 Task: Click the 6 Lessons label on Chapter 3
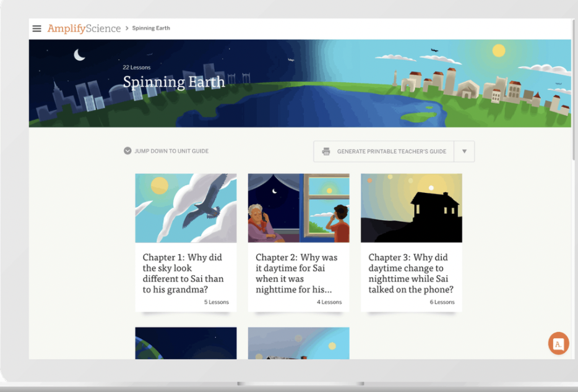(x=442, y=302)
